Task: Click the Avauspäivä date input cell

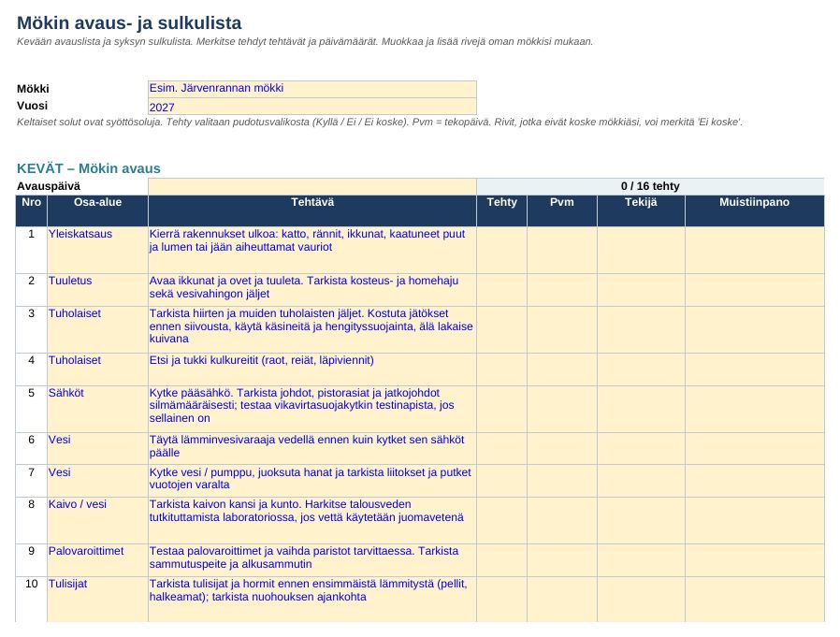Action: point(311,186)
